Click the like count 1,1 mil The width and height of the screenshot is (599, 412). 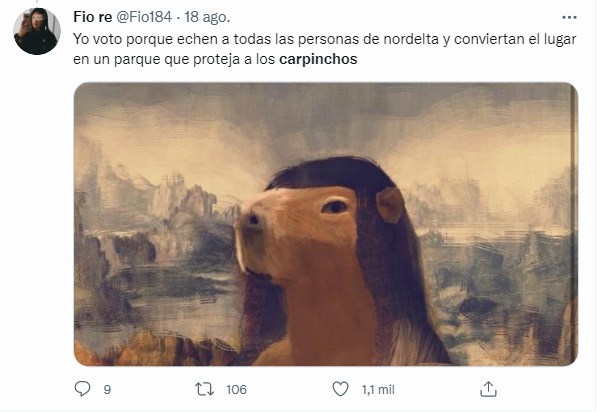point(378,389)
